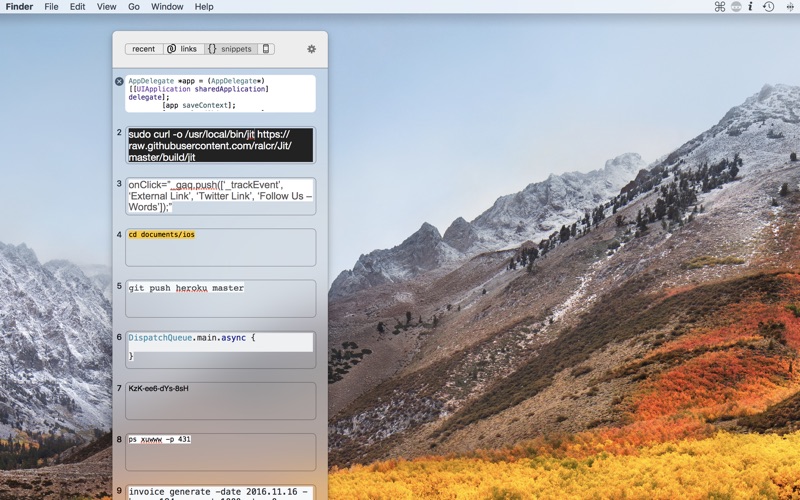Switch to the links tab
Image resolution: width=800 pixels, height=500 pixels.
184,49
